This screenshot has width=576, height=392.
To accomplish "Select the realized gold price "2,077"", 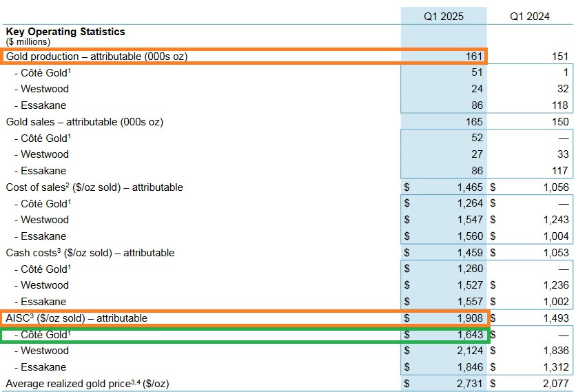I will (x=556, y=384).
